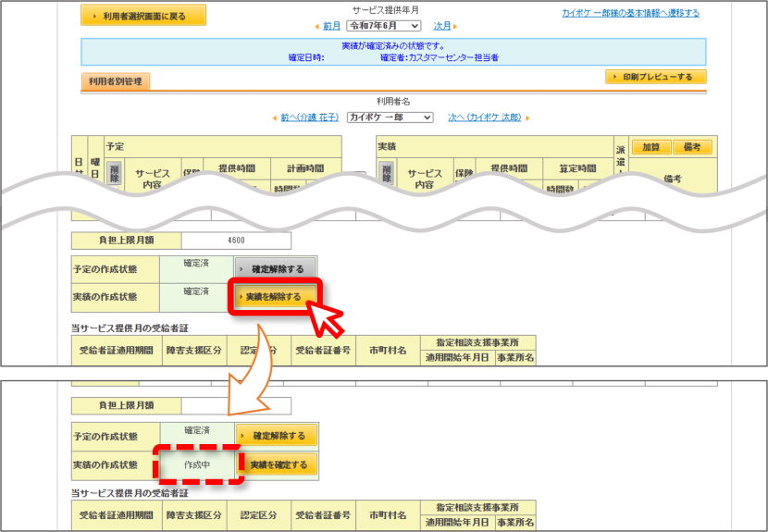The image size is (768, 532).
Task: Click the 印刷プレビューする button
Action: pyautogui.click(x=656, y=77)
